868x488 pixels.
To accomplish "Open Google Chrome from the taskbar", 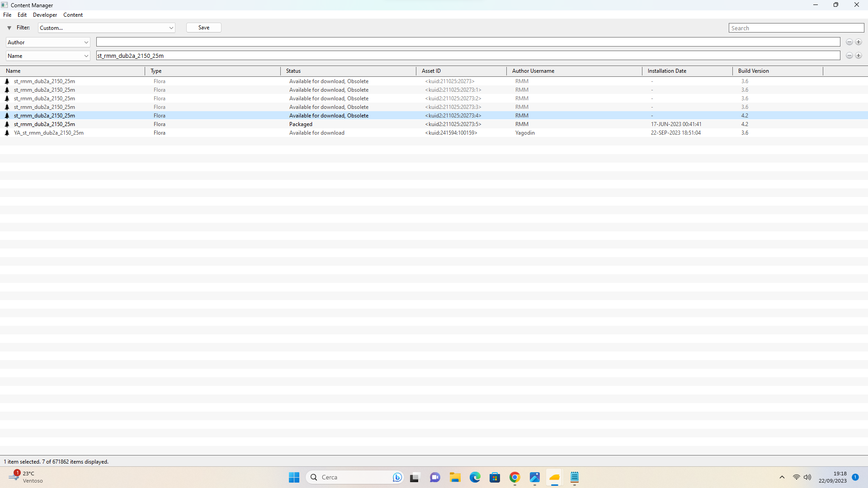I will (x=514, y=477).
